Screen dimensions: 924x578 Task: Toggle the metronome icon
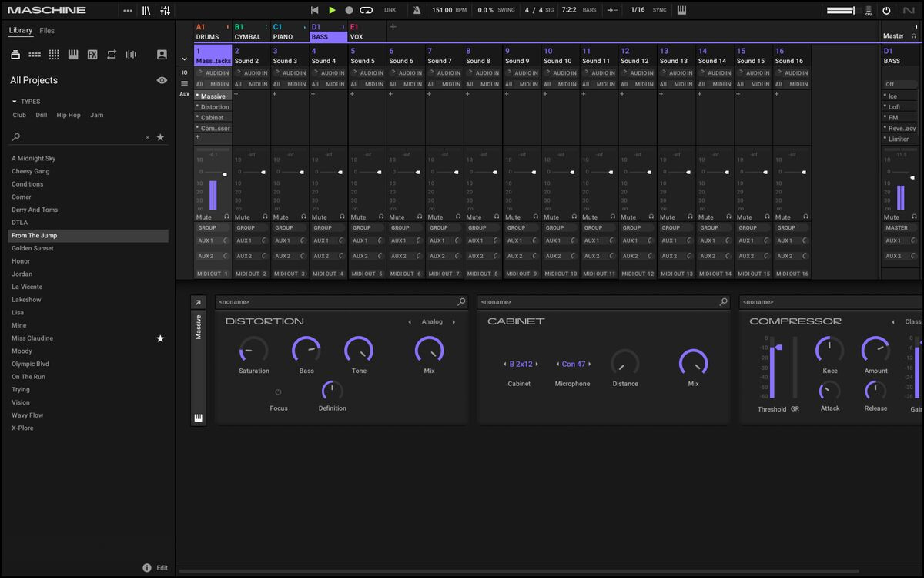pyautogui.click(x=417, y=10)
